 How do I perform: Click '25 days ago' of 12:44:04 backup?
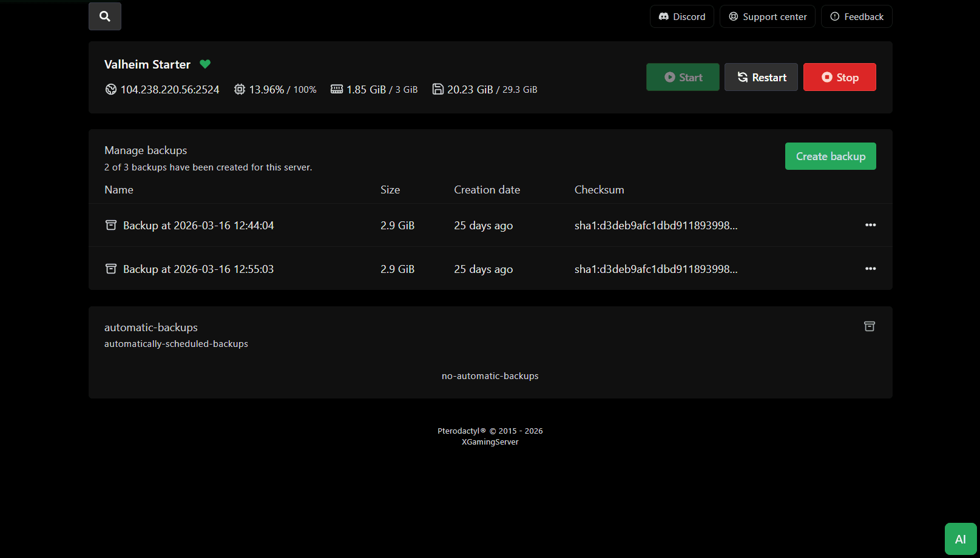click(484, 226)
